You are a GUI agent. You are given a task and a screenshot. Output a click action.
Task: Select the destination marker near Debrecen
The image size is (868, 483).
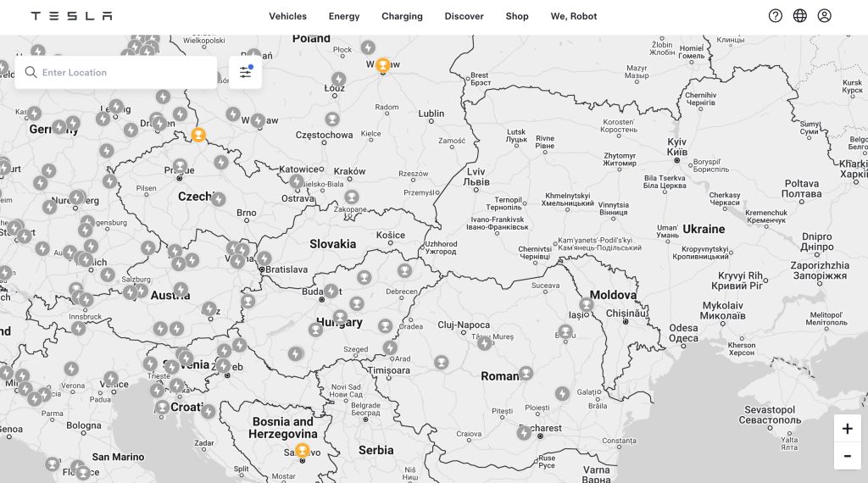[404, 270]
